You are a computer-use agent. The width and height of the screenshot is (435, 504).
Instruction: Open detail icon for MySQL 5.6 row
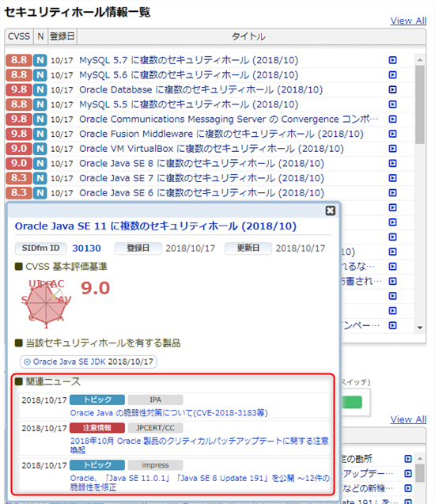tap(392, 75)
